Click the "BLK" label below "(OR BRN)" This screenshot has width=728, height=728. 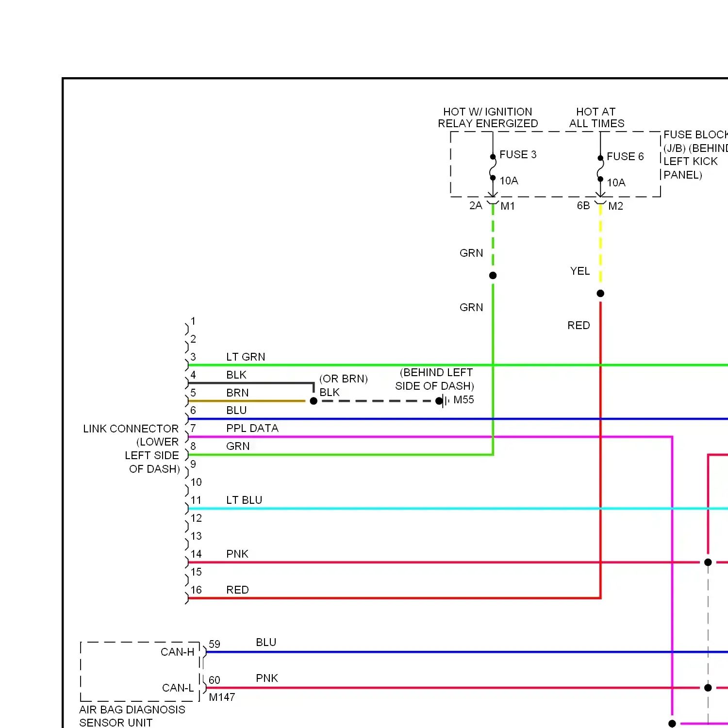click(x=330, y=392)
